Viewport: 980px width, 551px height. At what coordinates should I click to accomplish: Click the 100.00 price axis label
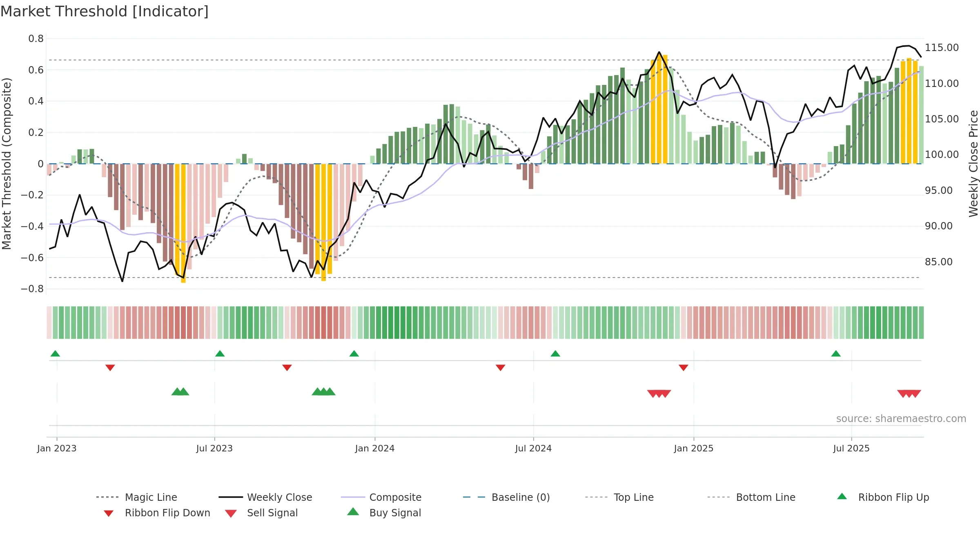[942, 155]
